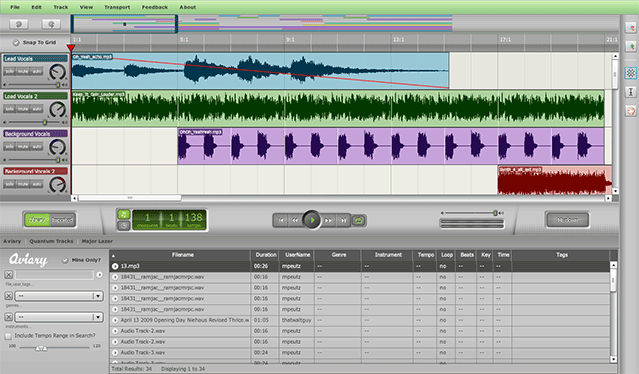Run the tag search with arrow button

pyautogui.click(x=99, y=275)
